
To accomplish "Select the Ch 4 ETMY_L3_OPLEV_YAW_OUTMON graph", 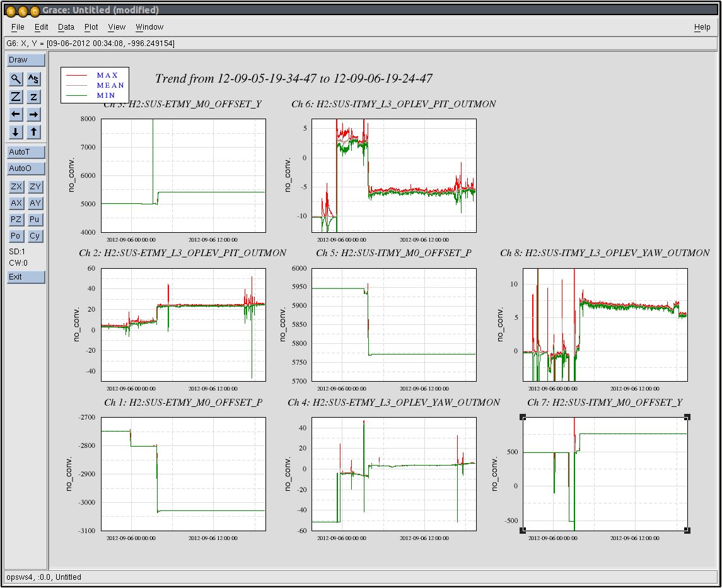I will point(394,474).
